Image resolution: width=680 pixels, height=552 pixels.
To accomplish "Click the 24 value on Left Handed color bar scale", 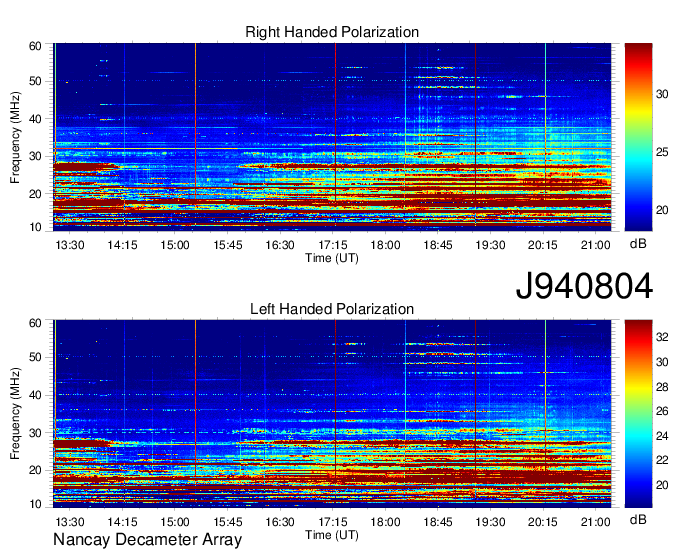I will pos(662,436).
